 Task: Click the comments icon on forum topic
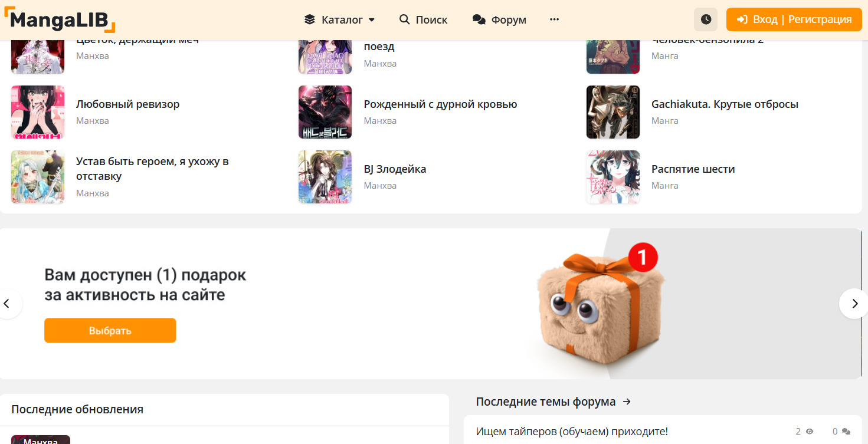846,432
